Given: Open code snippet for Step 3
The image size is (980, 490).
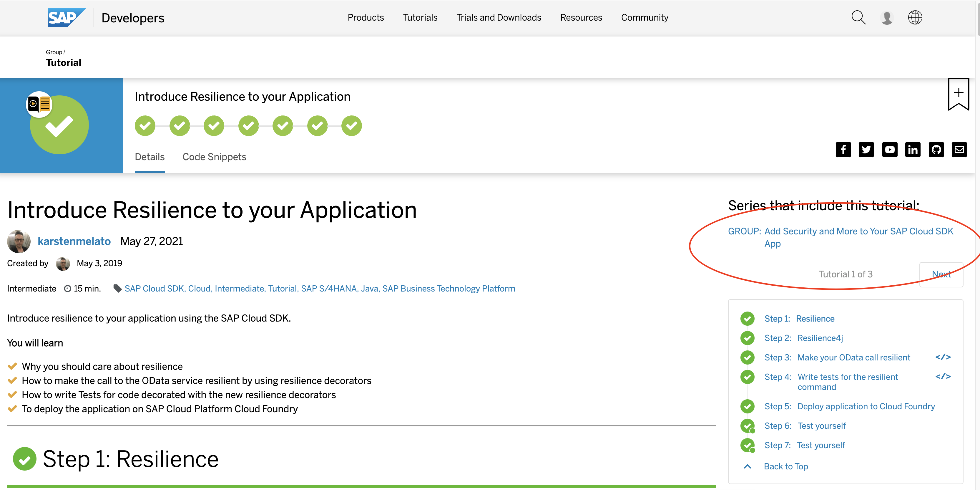Looking at the screenshot, I should point(943,357).
